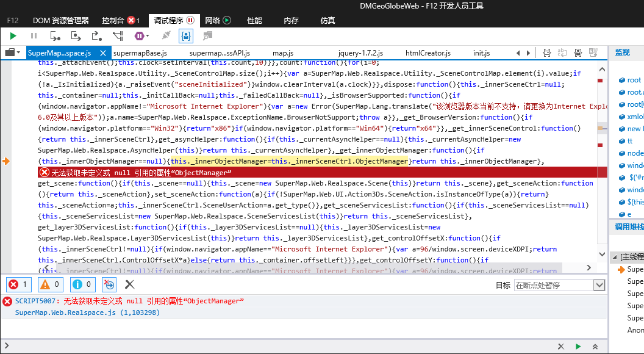Click the Step Over icon
Screen dimensions: 644x354
click(x=76, y=36)
